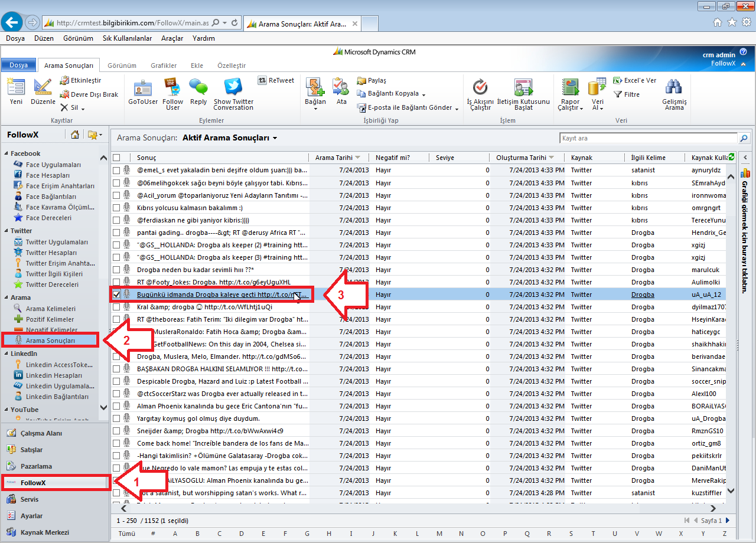Click the Bağlan connect icon

(315, 87)
